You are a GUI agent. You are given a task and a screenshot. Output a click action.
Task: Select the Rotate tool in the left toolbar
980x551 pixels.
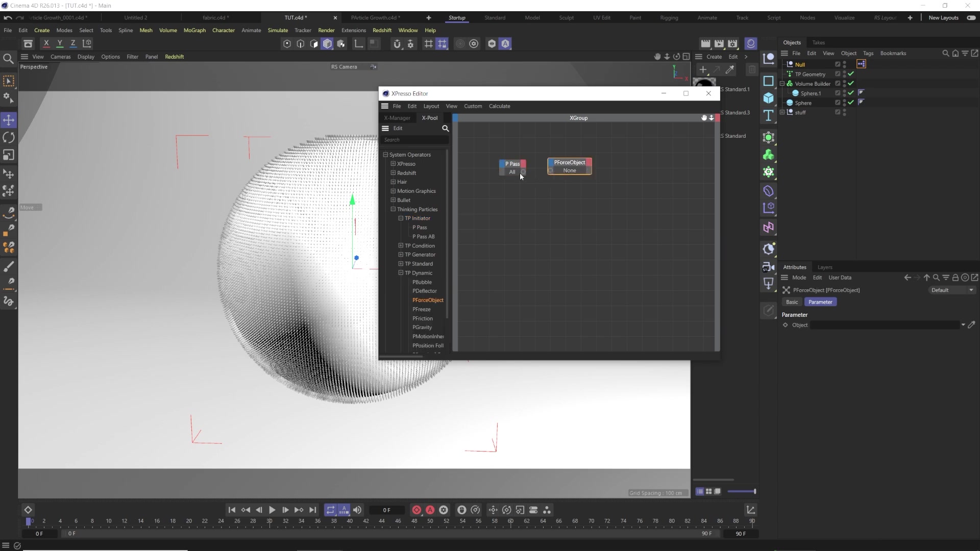click(9, 138)
